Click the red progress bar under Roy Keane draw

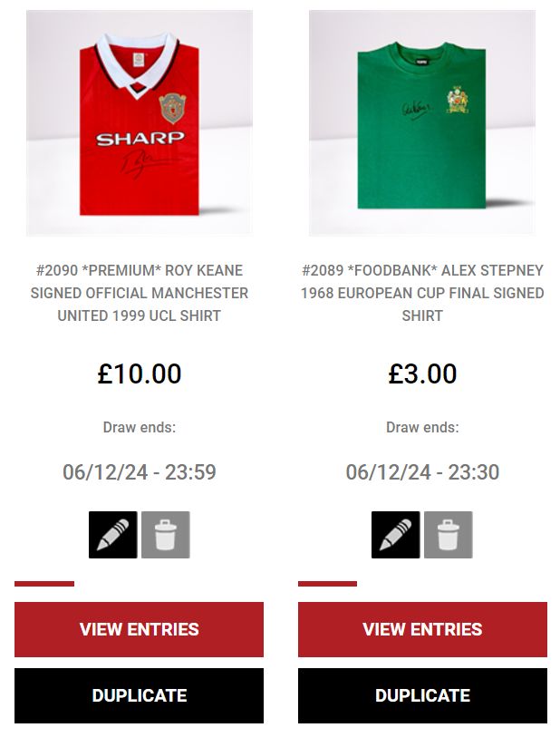[x=44, y=584]
